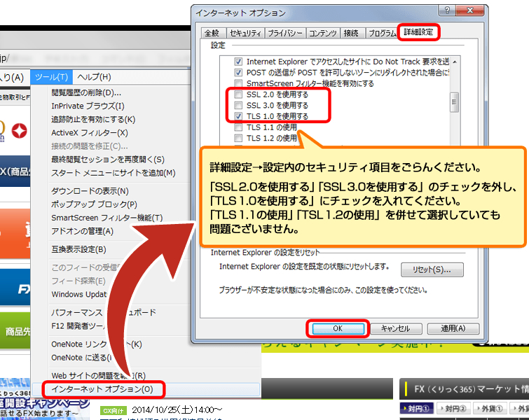Open the ツール(T) menu
Image resolution: width=529 pixels, height=420 pixels.
click(51, 77)
